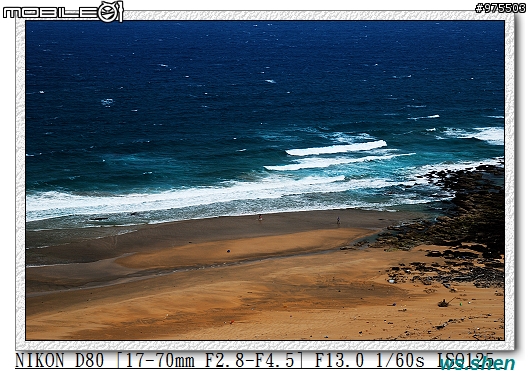Click the #975503 image number
This screenshot has width=530, height=371.
(501, 8)
